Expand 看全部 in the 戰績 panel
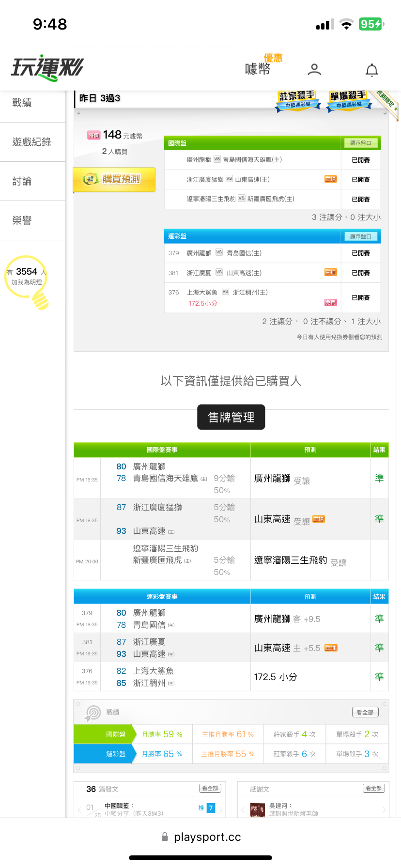Image resolution: width=401 pixels, height=868 pixels. (x=365, y=712)
